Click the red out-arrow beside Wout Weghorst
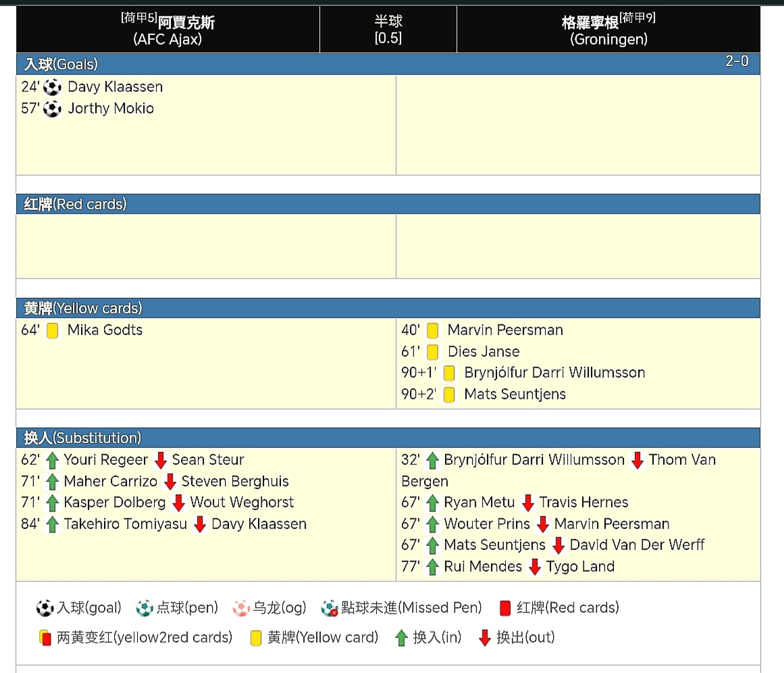 (178, 503)
